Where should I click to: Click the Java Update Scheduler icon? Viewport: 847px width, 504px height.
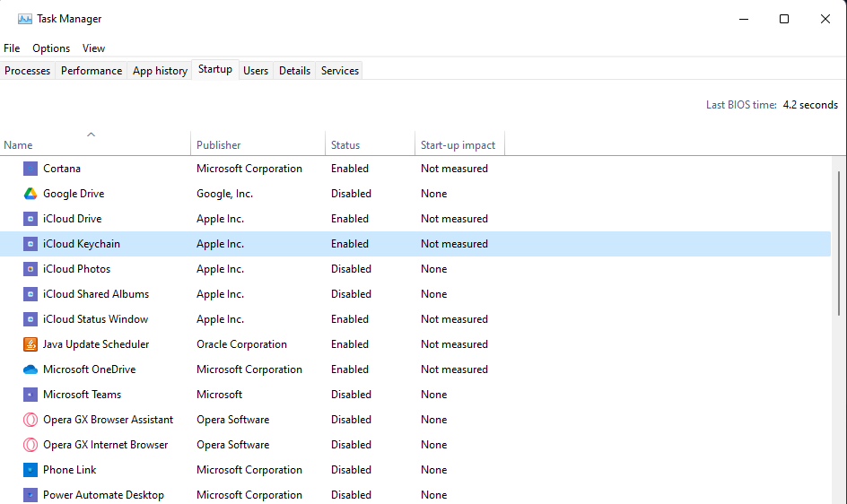(x=31, y=344)
